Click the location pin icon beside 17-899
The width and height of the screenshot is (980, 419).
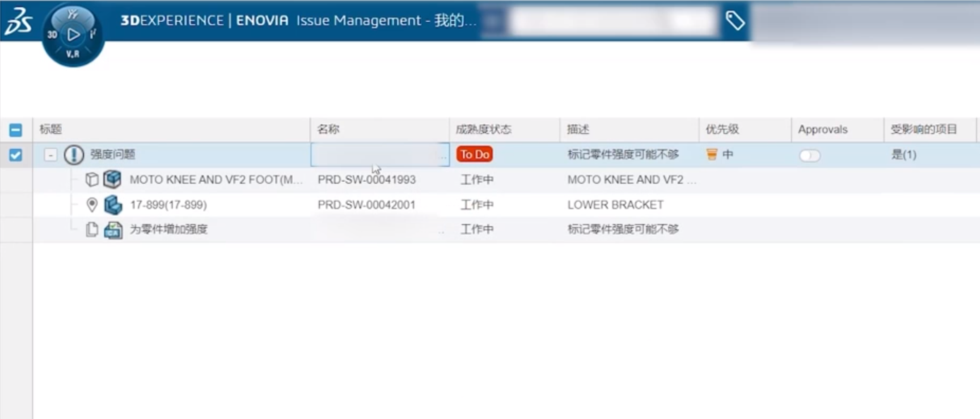pos(92,205)
